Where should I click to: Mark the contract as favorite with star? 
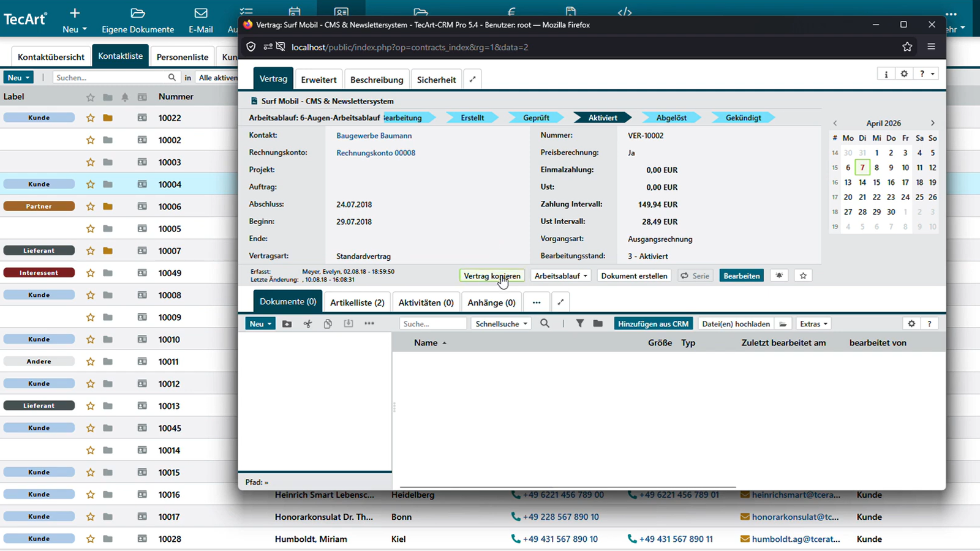point(803,275)
